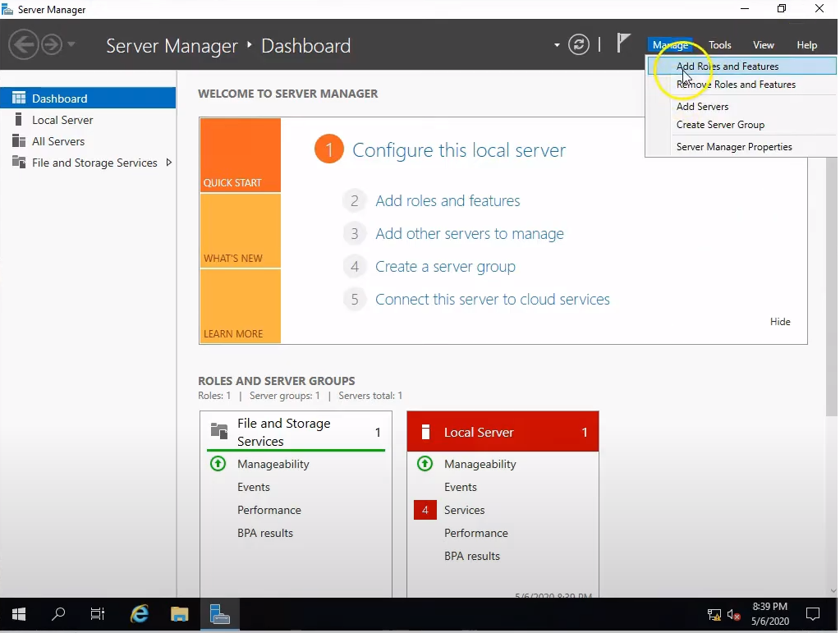The image size is (840, 633).
Task: Click File and Storage Services tile icon
Action: 219,431
